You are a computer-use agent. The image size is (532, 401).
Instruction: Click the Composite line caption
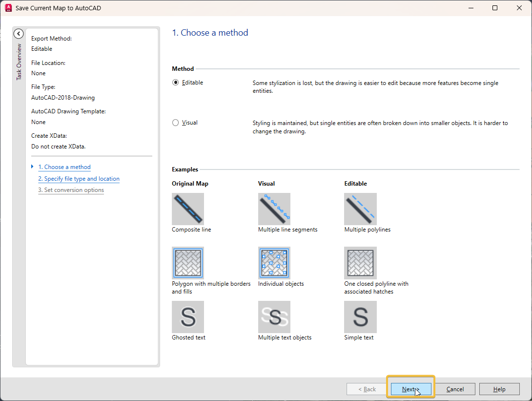click(x=191, y=230)
